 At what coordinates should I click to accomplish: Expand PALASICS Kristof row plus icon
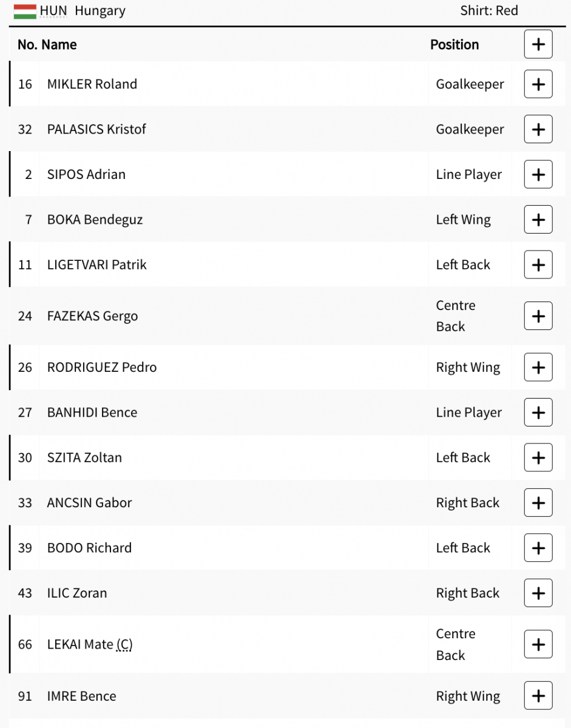pos(538,129)
